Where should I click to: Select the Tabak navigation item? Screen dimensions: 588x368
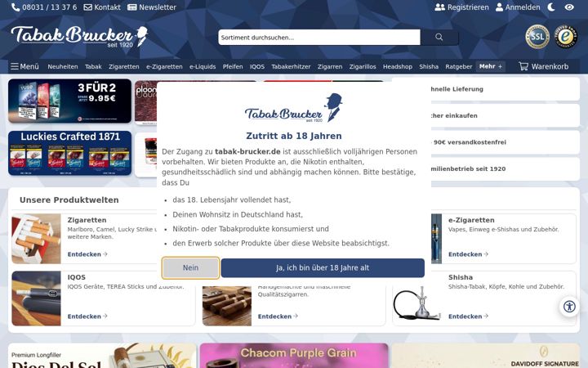93,66
